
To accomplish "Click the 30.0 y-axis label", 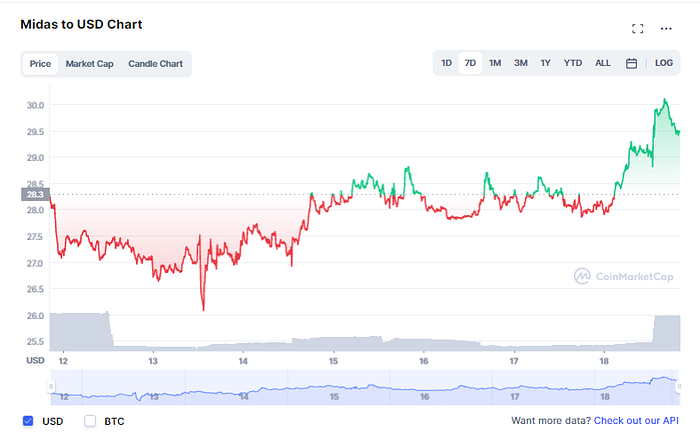I will point(35,105).
